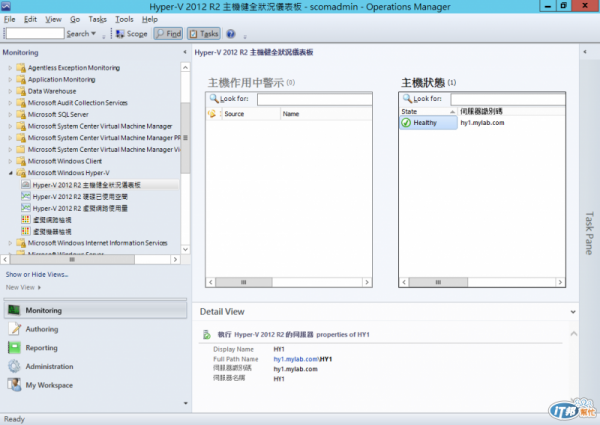Toggle the Tasks pane button

pos(204,34)
